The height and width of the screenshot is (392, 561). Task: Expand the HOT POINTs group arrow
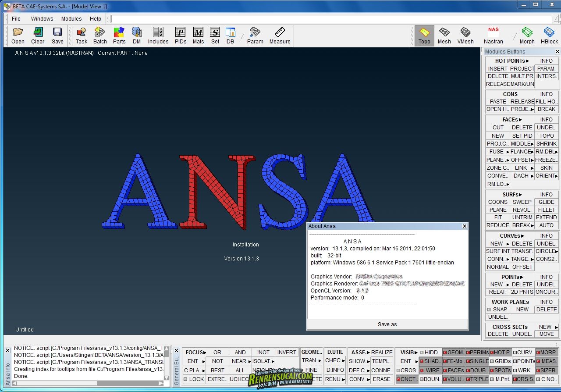[x=528, y=61]
